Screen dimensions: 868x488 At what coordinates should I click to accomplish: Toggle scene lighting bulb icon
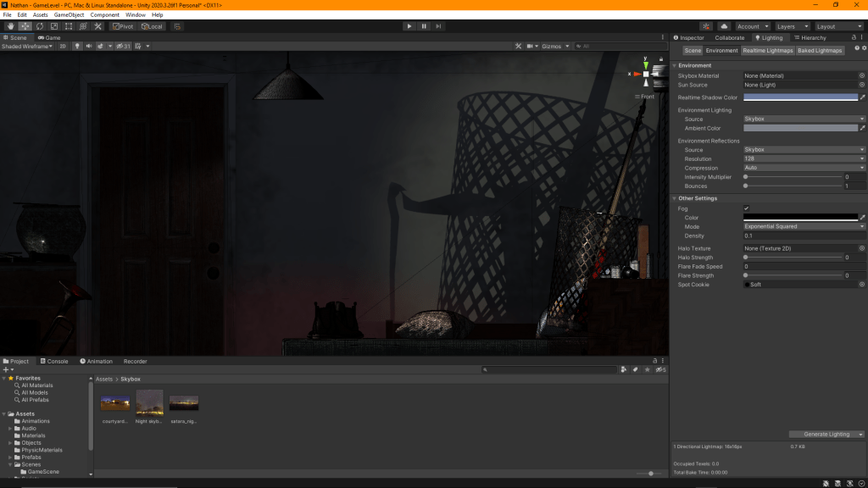pos(77,46)
